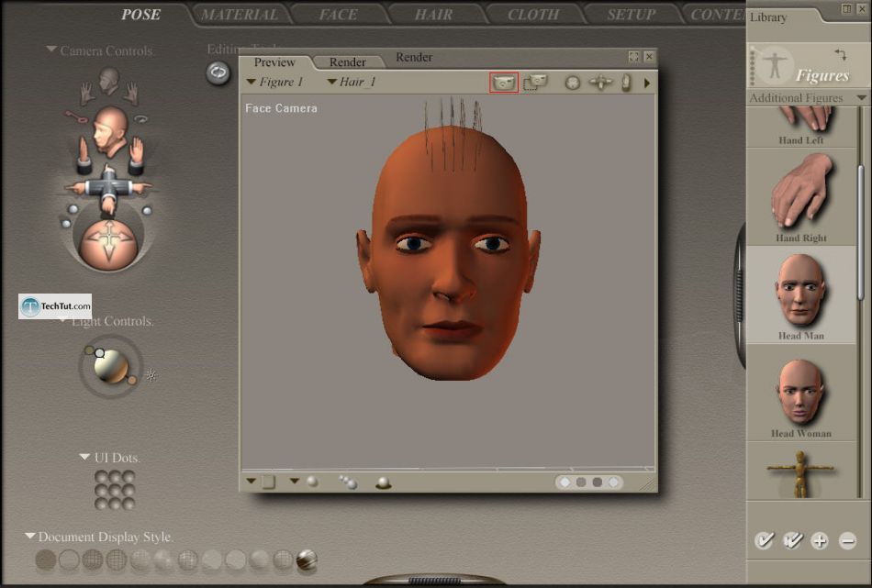The width and height of the screenshot is (872, 588).
Task: Click the Move X and Y right-hand control
Action: 136,156
